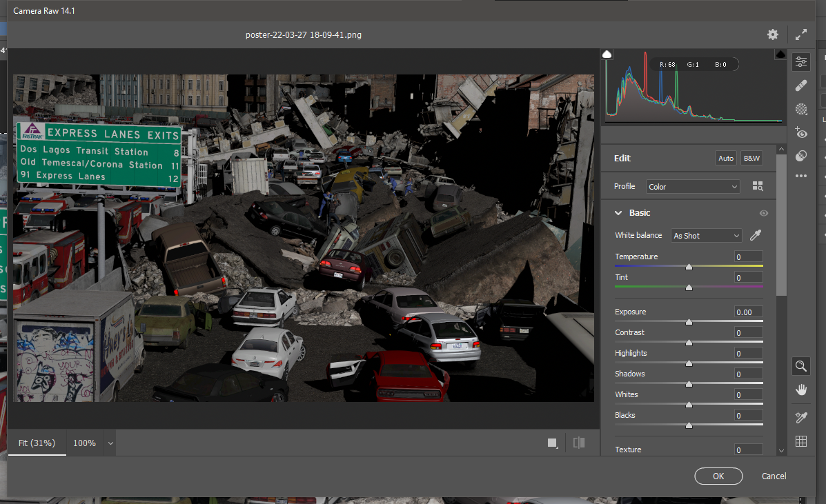Open the Masking tool
The width and height of the screenshot is (826, 504).
point(801,109)
